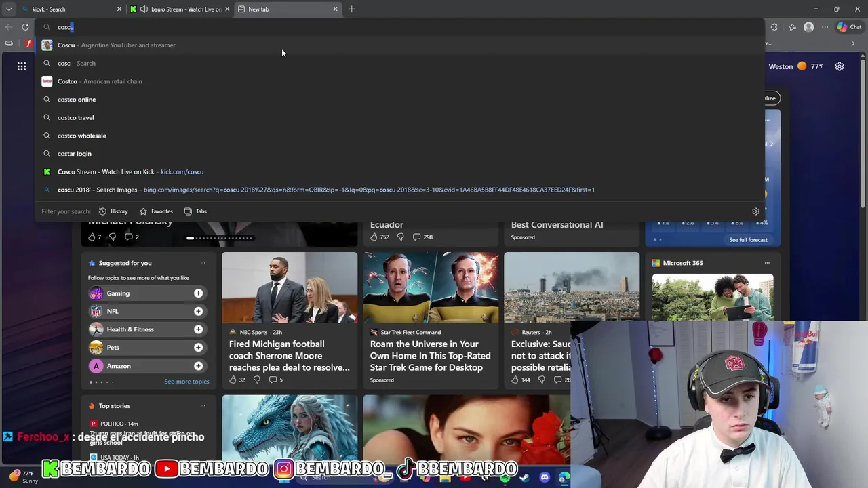The width and height of the screenshot is (868, 488).
Task: Follow the NFL topic with plus button
Action: click(x=198, y=311)
